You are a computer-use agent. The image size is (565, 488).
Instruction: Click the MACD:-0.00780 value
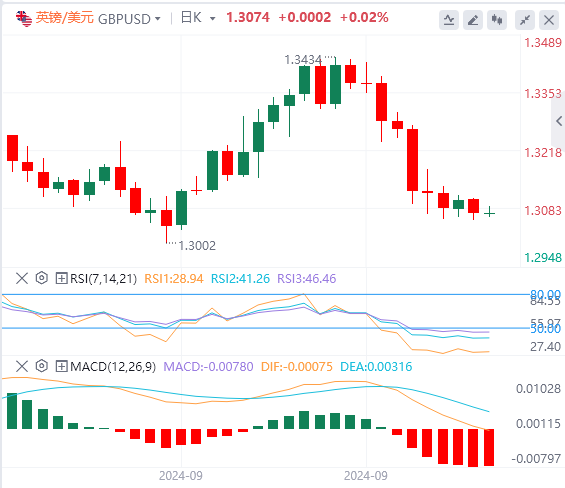[208, 367]
